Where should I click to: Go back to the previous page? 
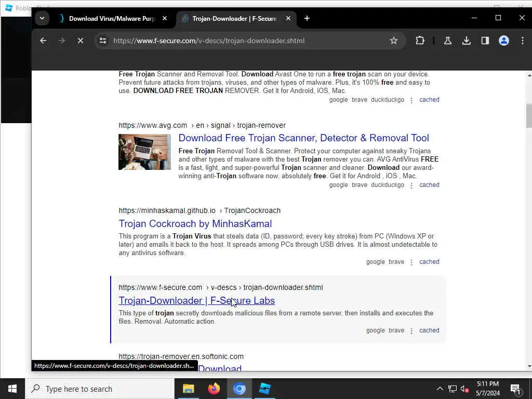(x=43, y=41)
